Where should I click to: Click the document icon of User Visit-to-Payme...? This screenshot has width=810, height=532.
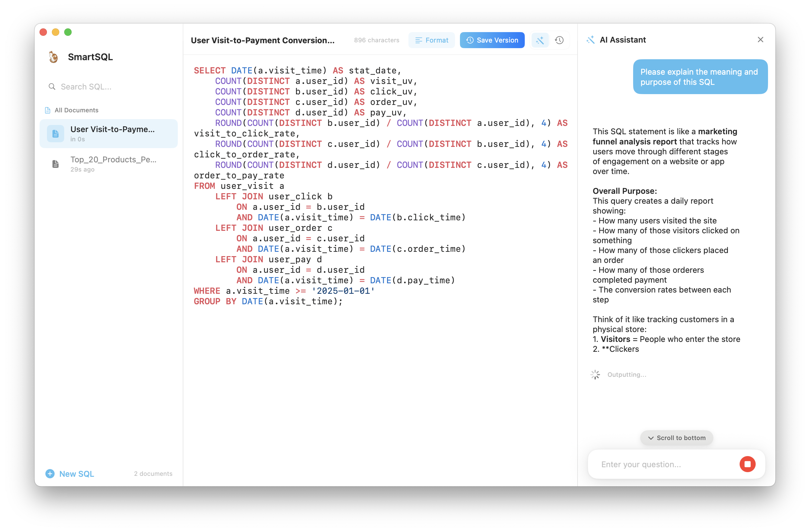56,134
